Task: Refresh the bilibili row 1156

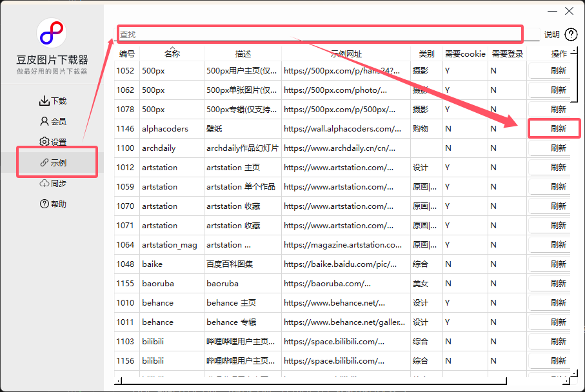Action: pos(550,361)
